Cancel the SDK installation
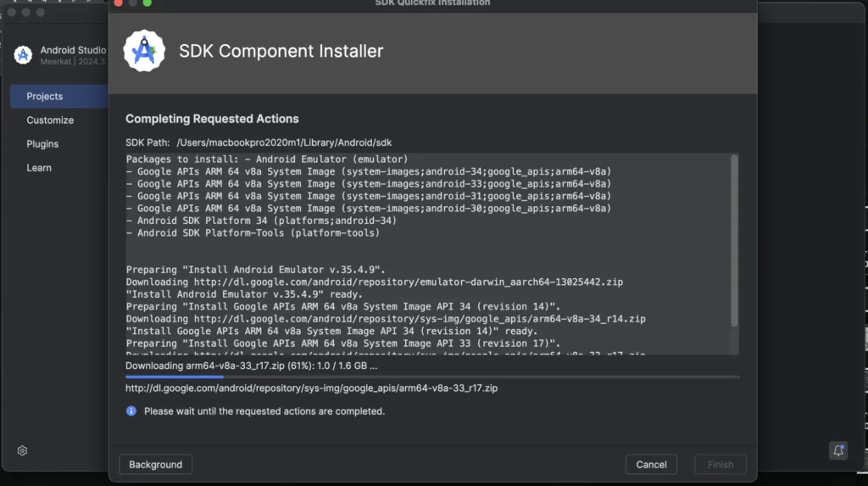This screenshot has height=486, width=868. tap(651, 465)
